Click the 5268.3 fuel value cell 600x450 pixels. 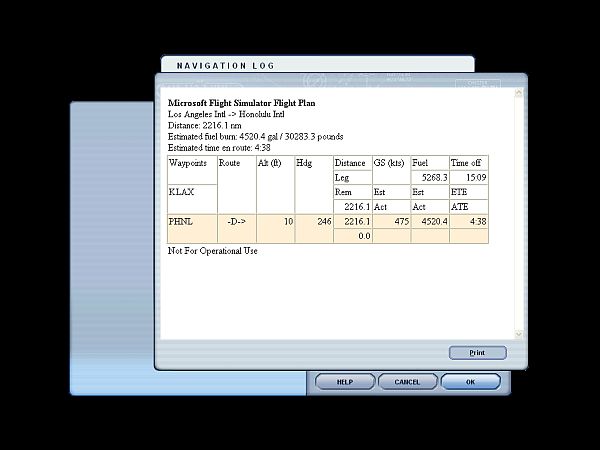click(x=429, y=177)
